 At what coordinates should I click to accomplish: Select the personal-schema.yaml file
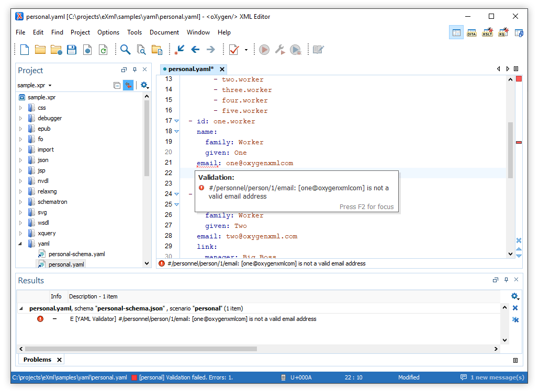[x=76, y=254]
